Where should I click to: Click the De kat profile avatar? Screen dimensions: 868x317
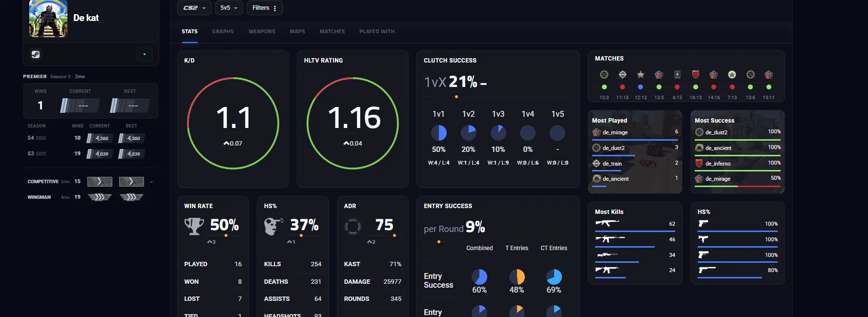(48, 19)
